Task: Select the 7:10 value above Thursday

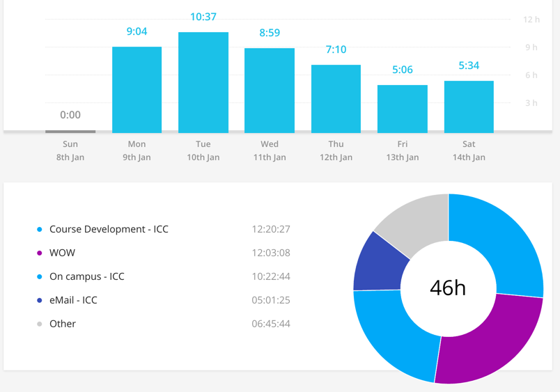Action: tap(336, 49)
